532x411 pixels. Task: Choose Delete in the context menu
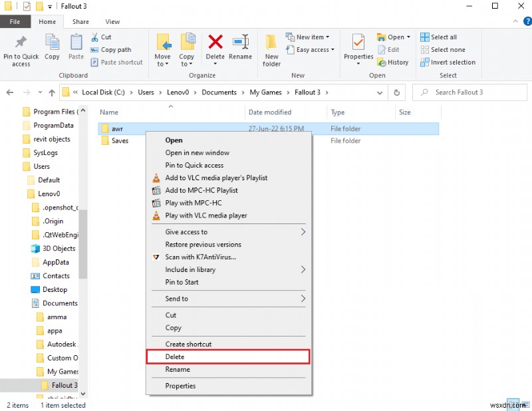tap(228, 356)
